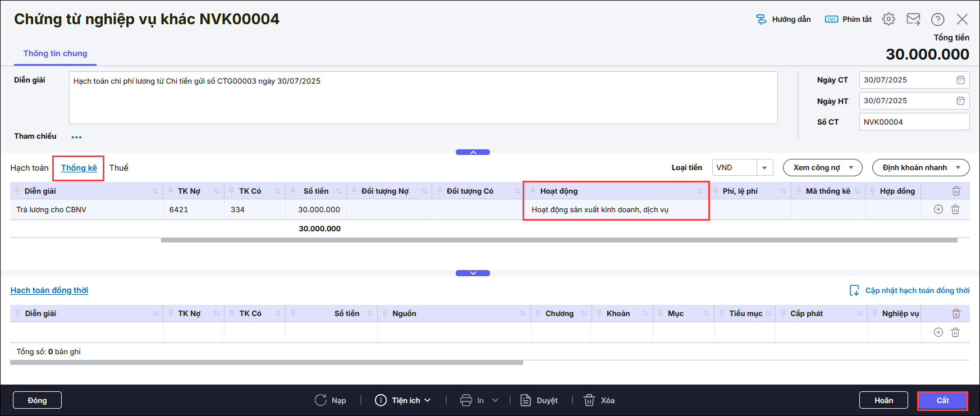Image resolution: width=980 pixels, height=416 pixels.
Task: Add a row in the Hạch toán đồng thời grid
Action: [938, 332]
